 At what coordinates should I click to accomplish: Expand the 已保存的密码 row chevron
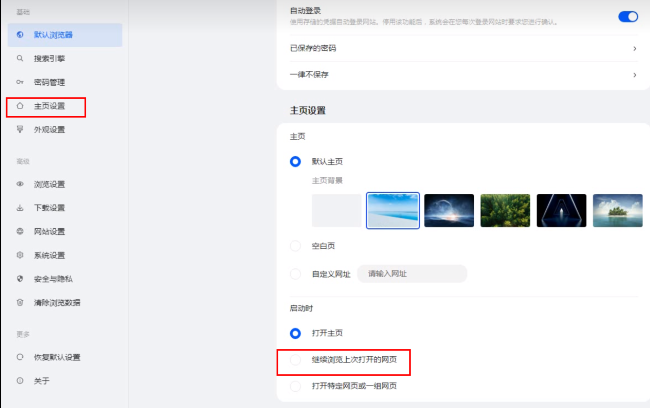point(635,49)
